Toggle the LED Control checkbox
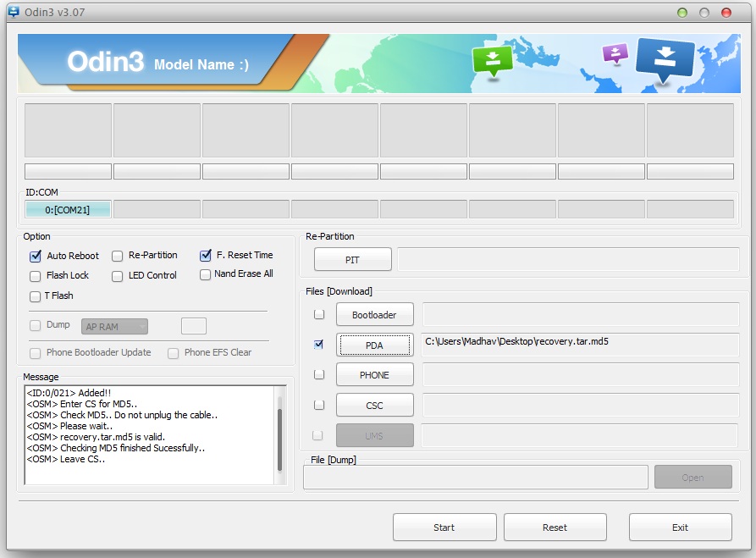This screenshot has height=558, width=756. [x=118, y=276]
